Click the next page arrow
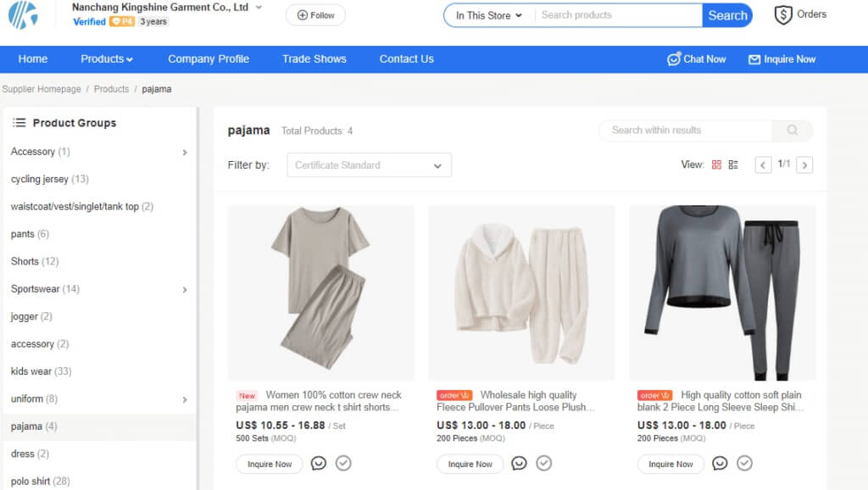The width and height of the screenshot is (868, 490). 804,164
